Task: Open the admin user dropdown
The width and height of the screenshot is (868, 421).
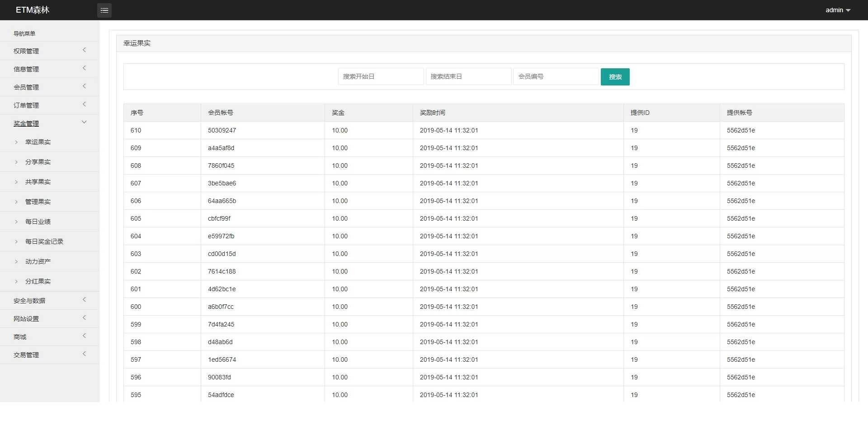Action: [x=837, y=10]
